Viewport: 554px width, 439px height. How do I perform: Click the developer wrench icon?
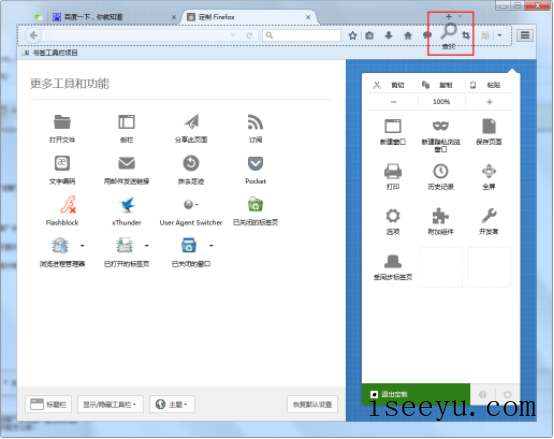(x=489, y=215)
